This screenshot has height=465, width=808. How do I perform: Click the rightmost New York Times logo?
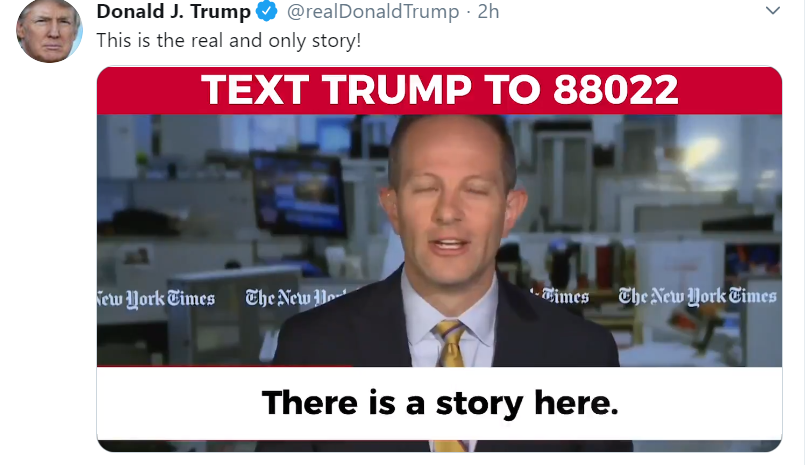point(697,296)
